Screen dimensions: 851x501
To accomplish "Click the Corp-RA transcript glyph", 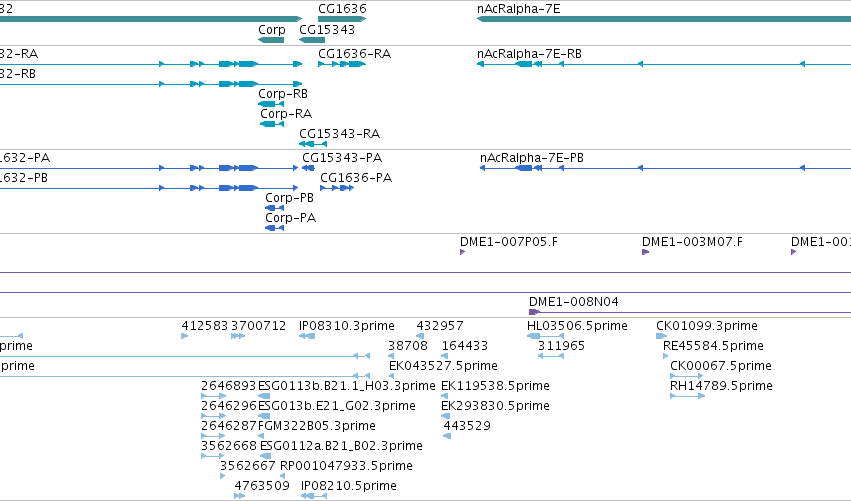I will pyautogui.click(x=272, y=124).
